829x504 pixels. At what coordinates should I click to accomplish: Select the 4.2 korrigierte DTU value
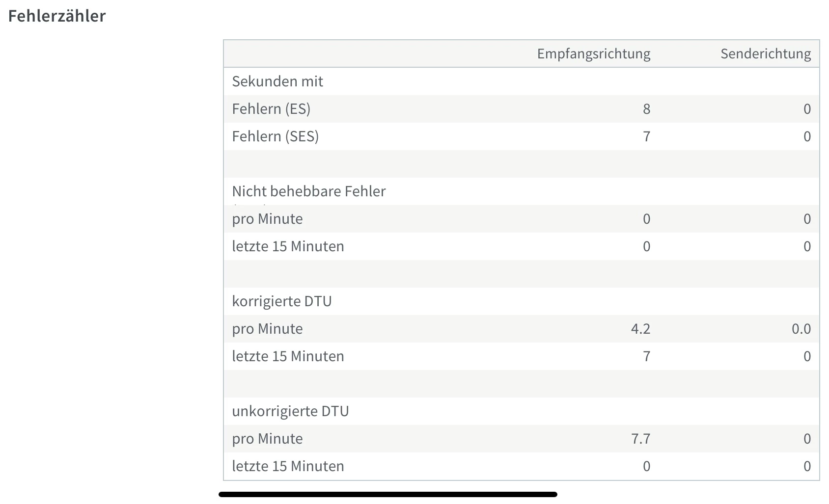tap(640, 328)
